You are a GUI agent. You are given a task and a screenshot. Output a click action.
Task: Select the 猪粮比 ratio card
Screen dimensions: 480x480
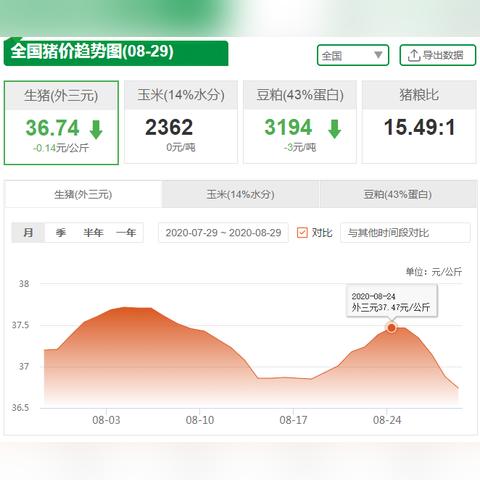[x=419, y=122]
